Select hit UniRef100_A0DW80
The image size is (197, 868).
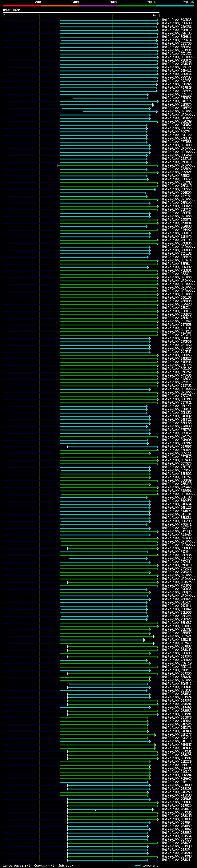click(177, 125)
